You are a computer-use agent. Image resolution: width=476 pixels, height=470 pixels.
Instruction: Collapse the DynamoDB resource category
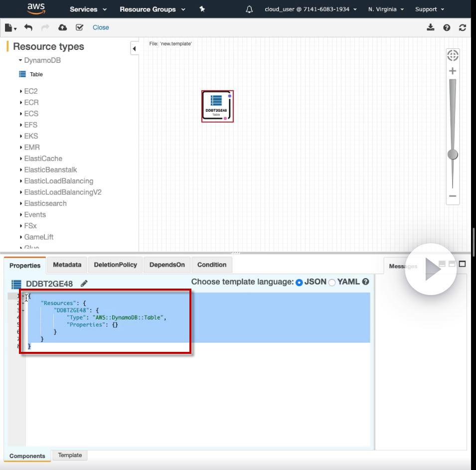coord(39,60)
